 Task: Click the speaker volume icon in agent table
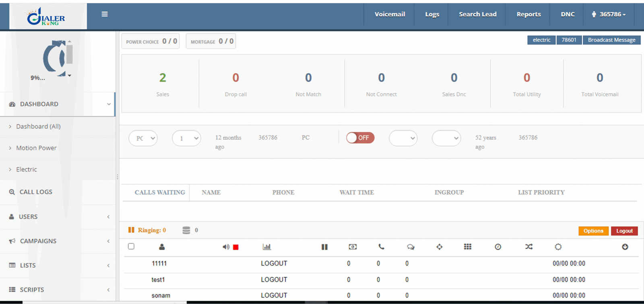click(x=226, y=247)
